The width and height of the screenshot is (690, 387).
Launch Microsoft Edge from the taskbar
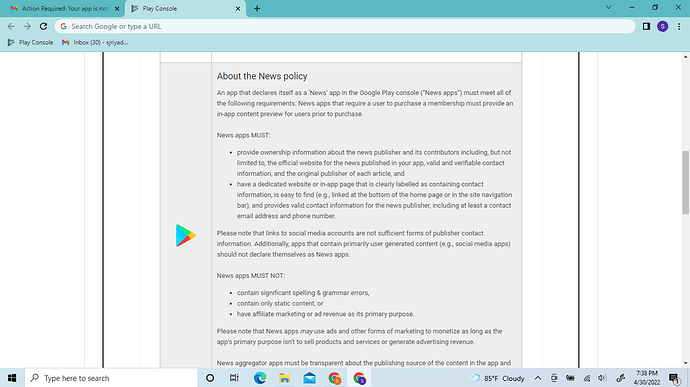pos(260,378)
